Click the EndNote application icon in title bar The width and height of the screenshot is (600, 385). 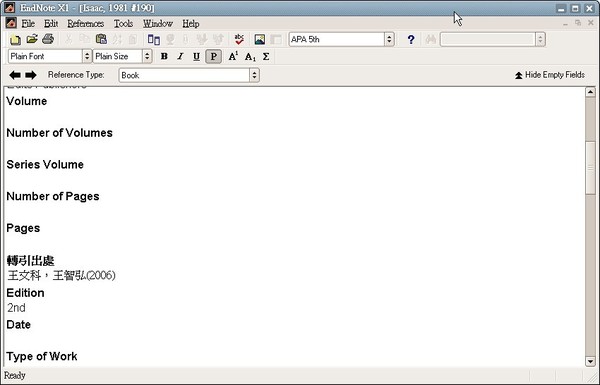click(x=10, y=8)
